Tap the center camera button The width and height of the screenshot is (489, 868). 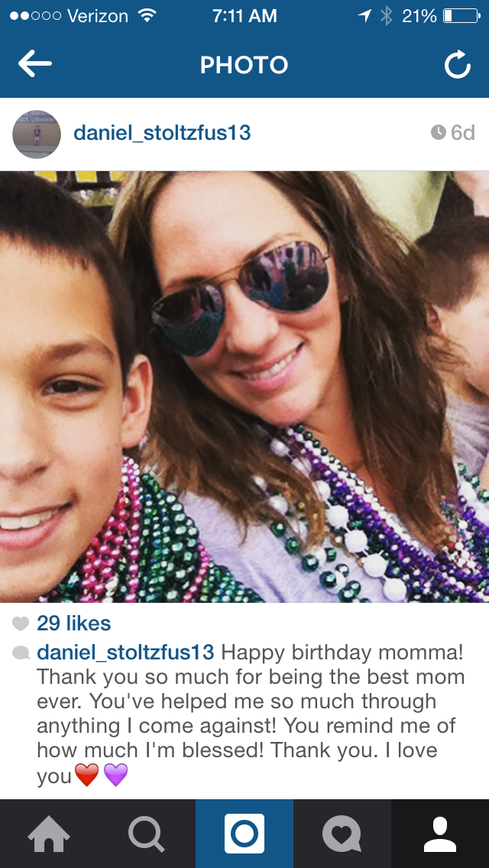click(244, 834)
